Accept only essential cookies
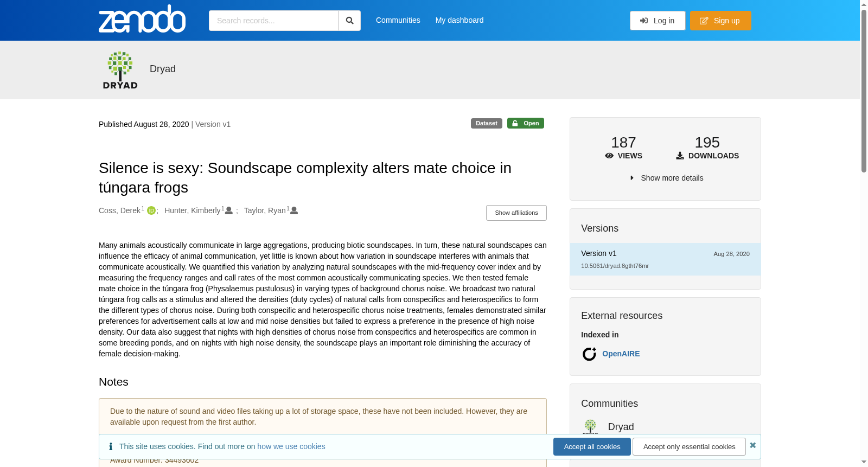This screenshot has height=467, width=868. point(689,447)
